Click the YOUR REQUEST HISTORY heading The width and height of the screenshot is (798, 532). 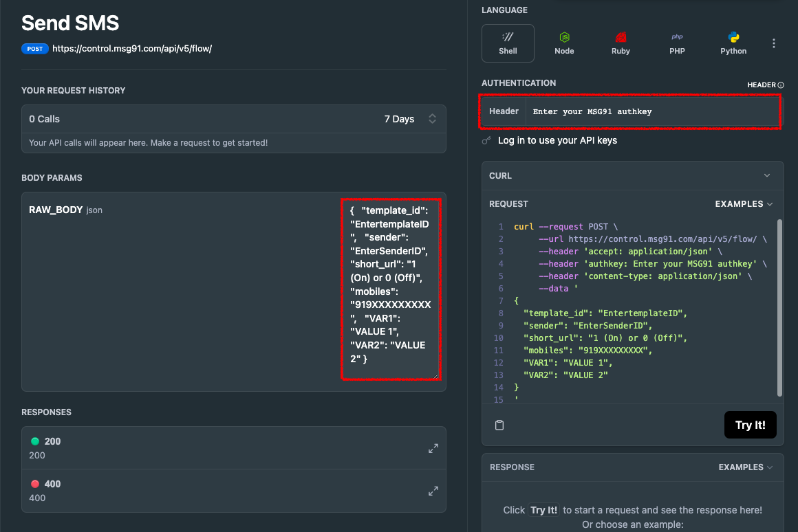tap(74, 91)
